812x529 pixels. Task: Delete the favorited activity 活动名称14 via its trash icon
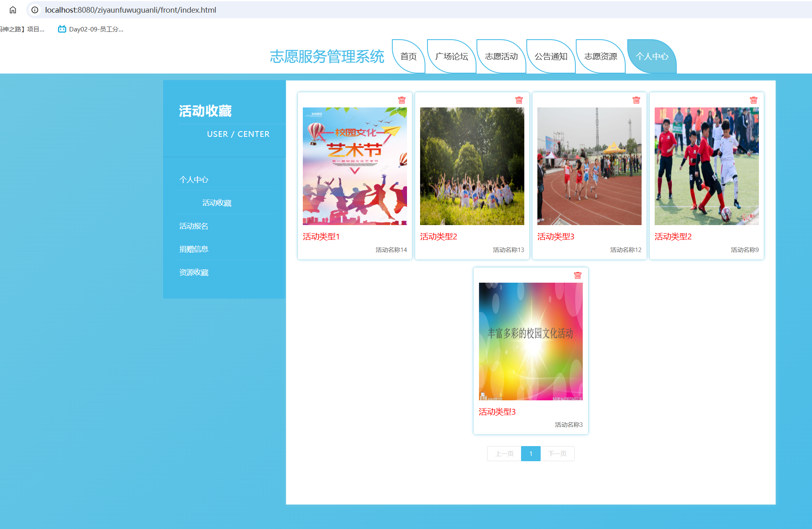click(402, 100)
